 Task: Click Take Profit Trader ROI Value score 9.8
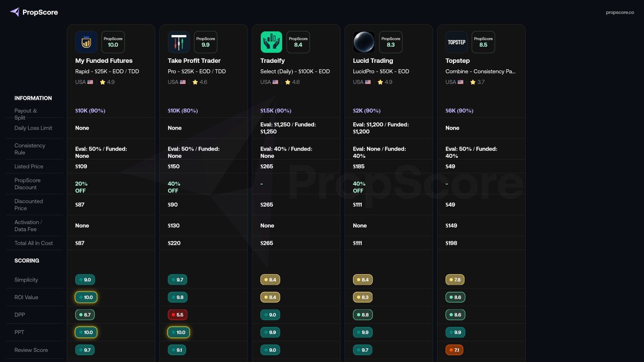pos(178,297)
